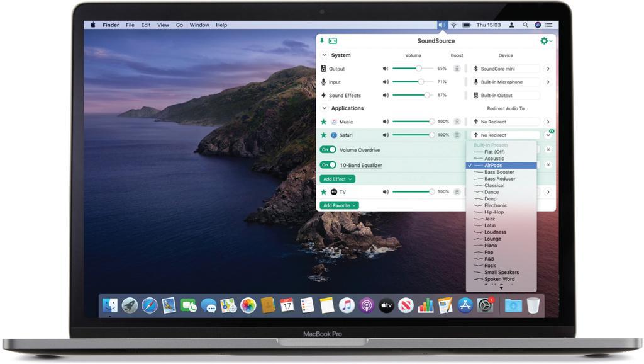Click the Add Favorite button
Viewport: 644px width, 364px height.
pos(339,205)
